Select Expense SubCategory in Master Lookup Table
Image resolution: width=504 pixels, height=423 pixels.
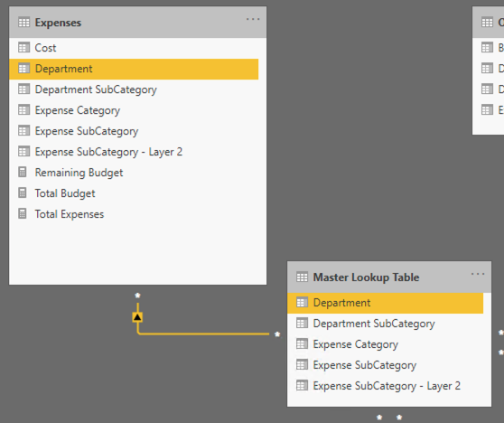click(385, 365)
